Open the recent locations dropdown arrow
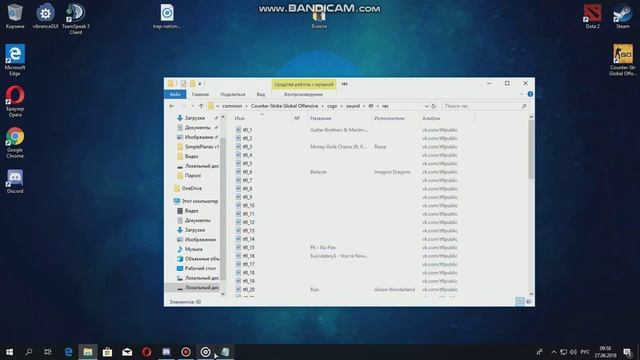 pos(193,106)
